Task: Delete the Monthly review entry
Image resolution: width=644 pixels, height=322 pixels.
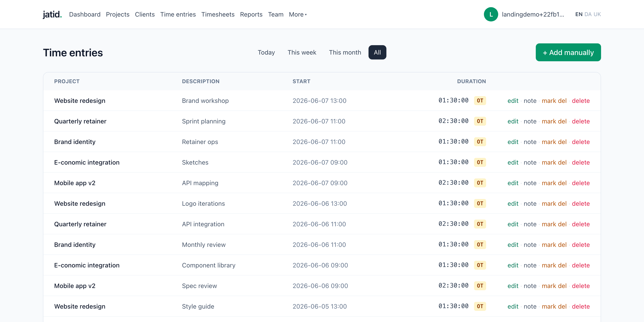Action: [581, 244]
